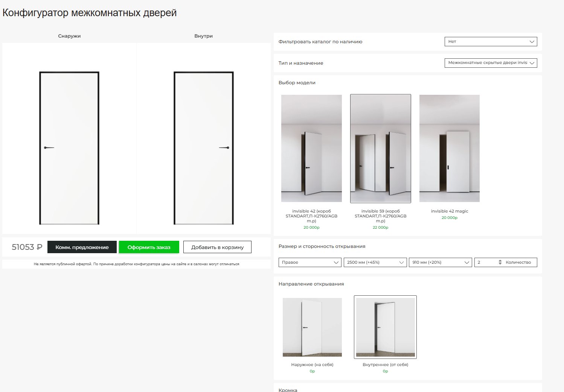Select outward opening direction (Наружное)

312,327
